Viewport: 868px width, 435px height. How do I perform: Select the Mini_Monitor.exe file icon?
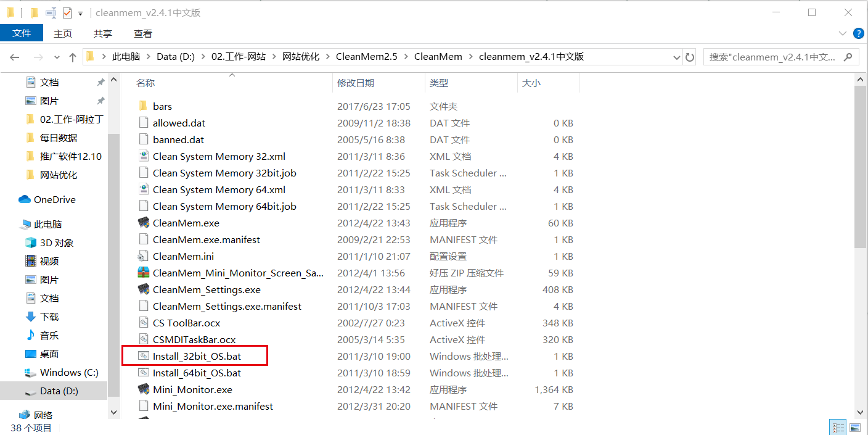click(143, 389)
